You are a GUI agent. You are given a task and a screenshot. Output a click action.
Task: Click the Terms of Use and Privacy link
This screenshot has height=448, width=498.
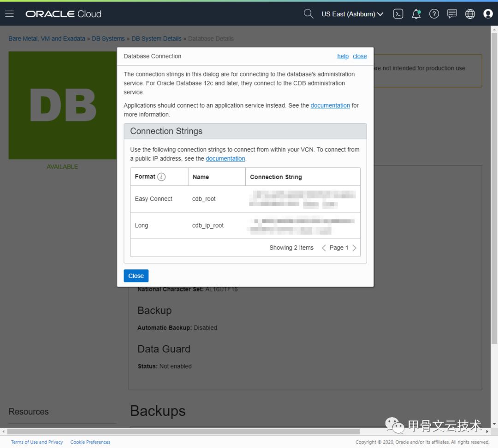[37, 442]
